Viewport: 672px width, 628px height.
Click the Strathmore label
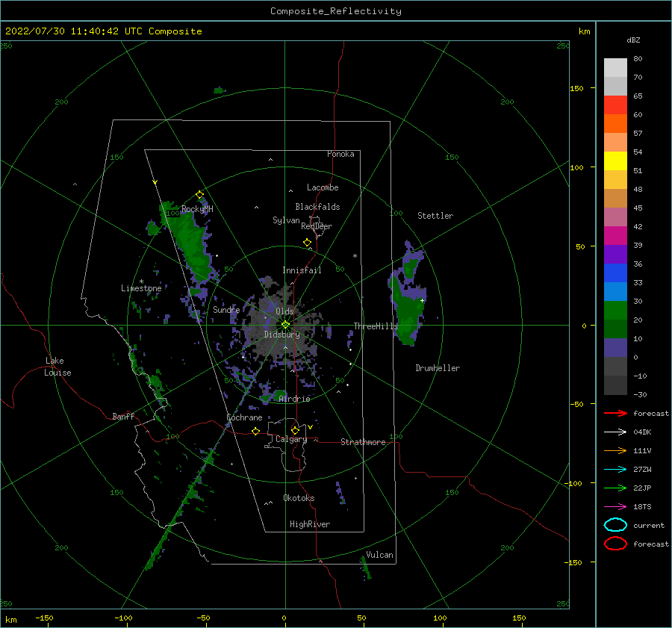point(363,442)
